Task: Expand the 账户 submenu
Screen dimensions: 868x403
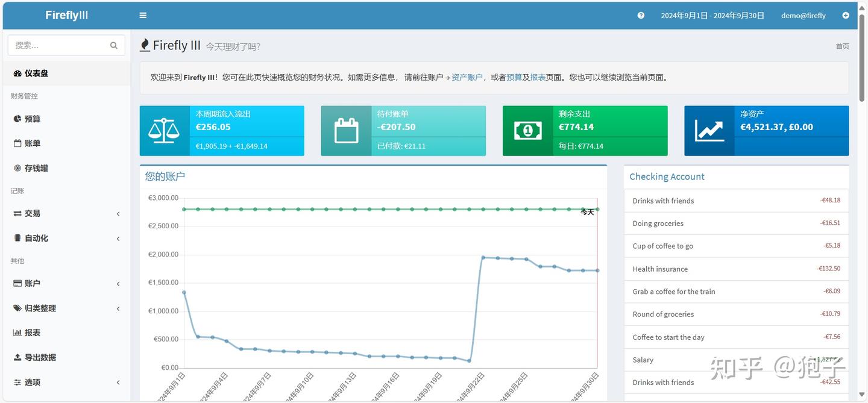Action: click(x=118, y=284)
